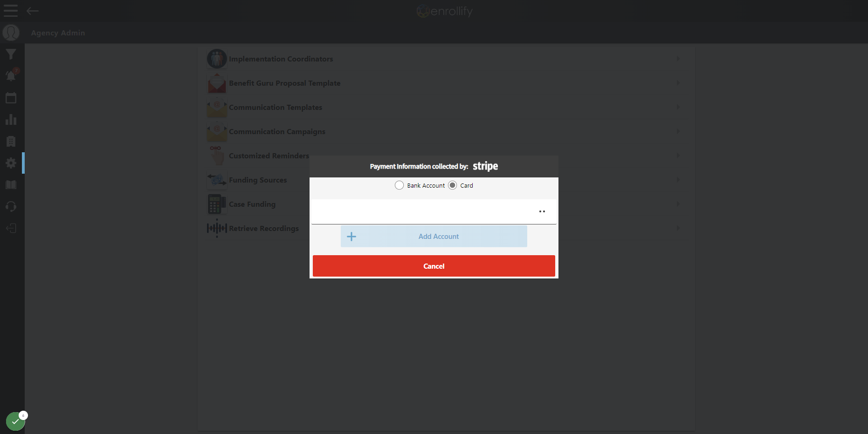Open the headset support icon

pos(11,206)
